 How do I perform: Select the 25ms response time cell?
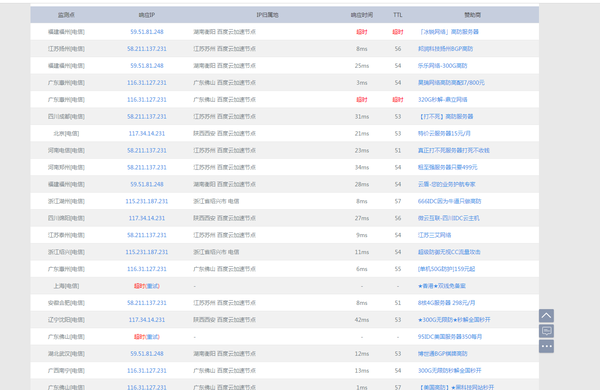362,66
